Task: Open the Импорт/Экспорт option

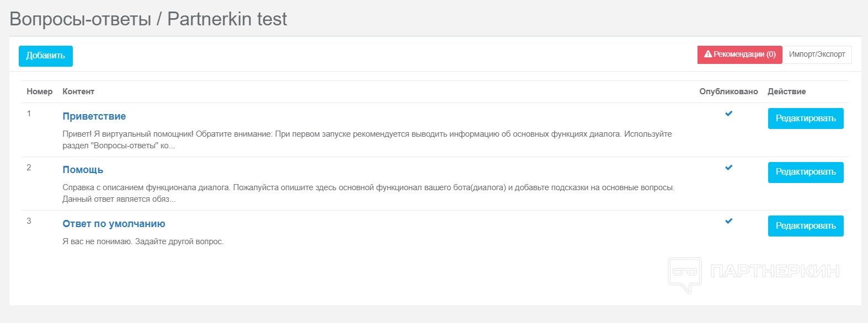Action: 817,55
